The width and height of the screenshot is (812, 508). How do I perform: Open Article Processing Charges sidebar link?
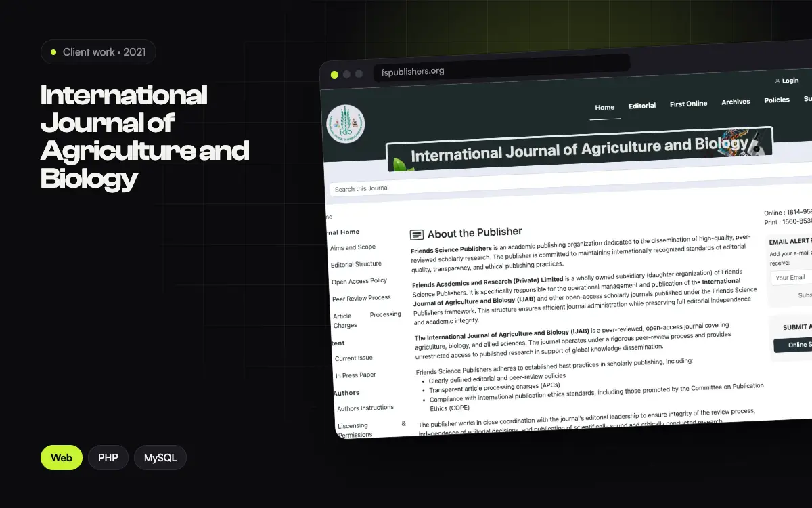point(367,320)
